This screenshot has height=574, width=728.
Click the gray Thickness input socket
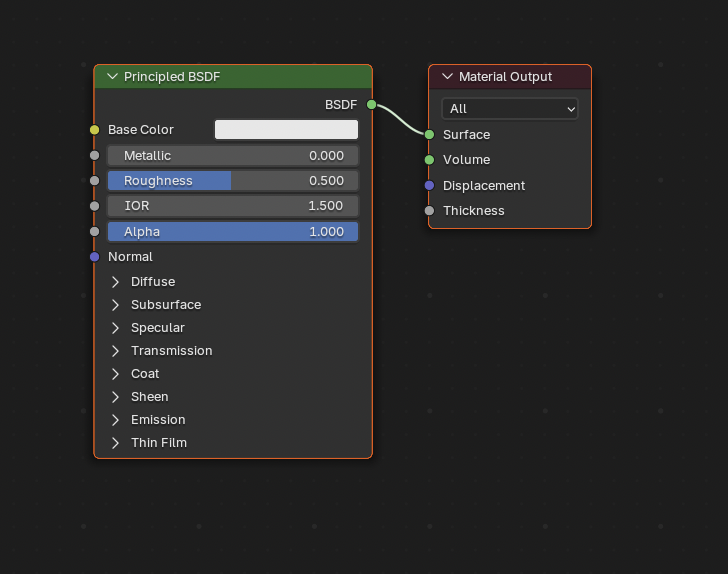point(429,211)
